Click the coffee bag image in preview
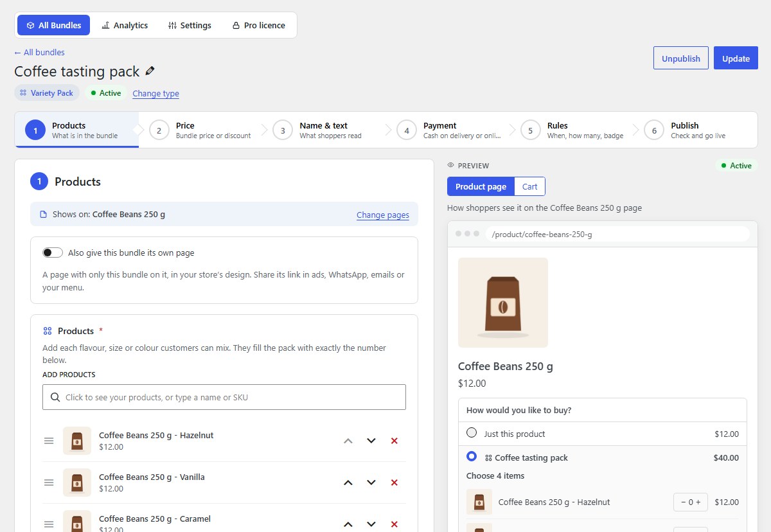This screenshot has height=532, width=771. click(503, 303)
